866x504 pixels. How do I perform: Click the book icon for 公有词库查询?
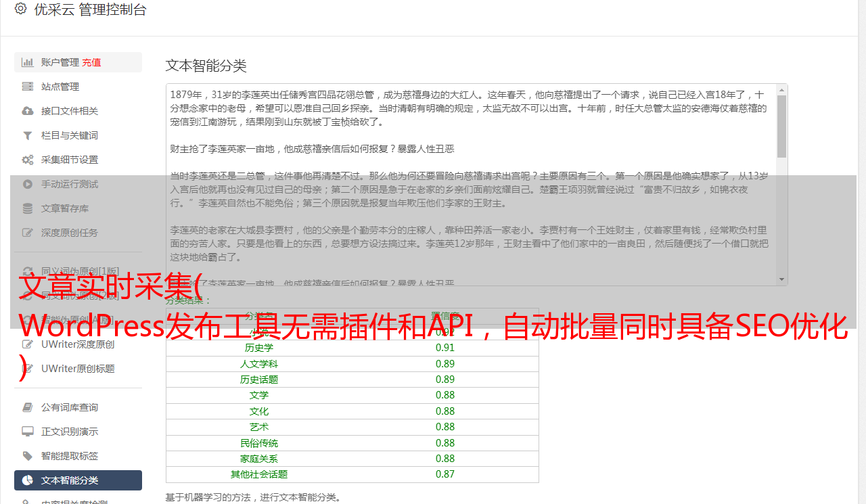(28, 407)
